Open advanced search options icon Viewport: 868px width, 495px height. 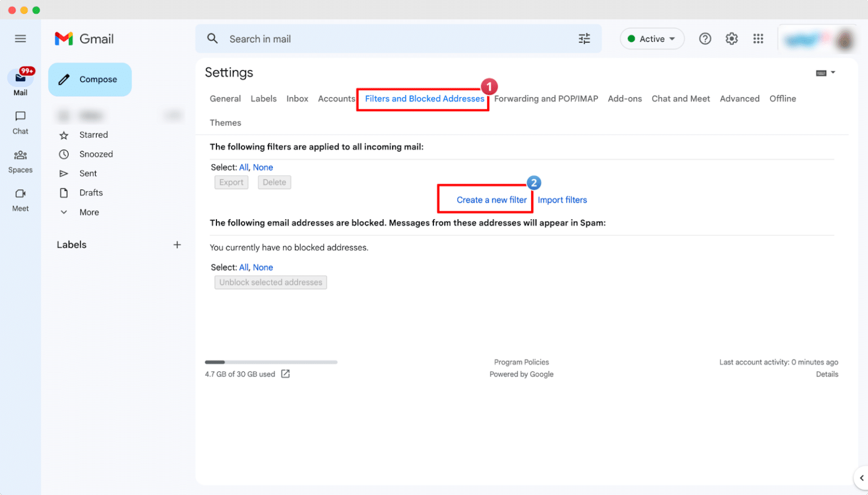click(584, 38)
